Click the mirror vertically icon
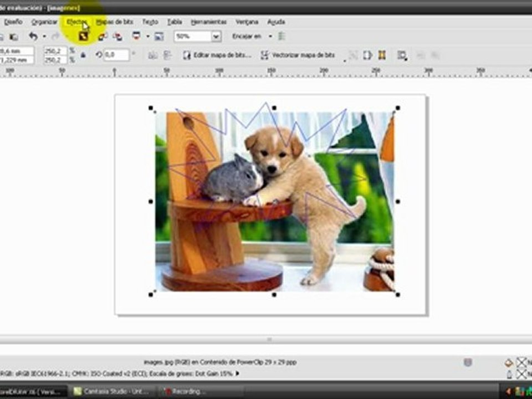The height and width of the screenshot is (399, 532). (167, 55)
